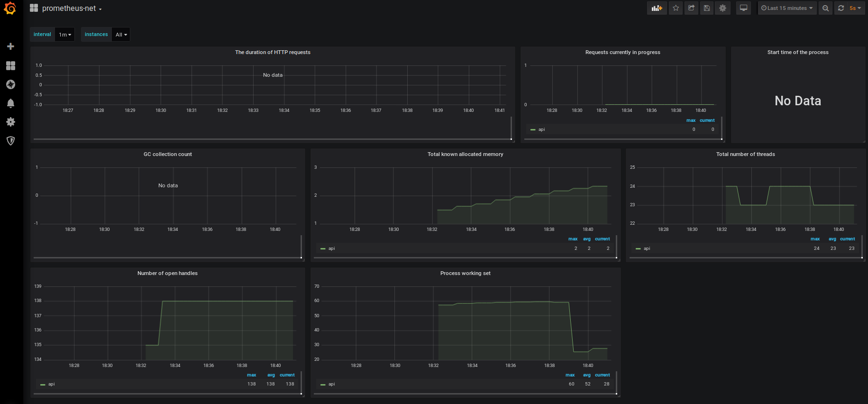
Task: Click the dashboard grid icon beside title
Action: [x=34, y=8]
